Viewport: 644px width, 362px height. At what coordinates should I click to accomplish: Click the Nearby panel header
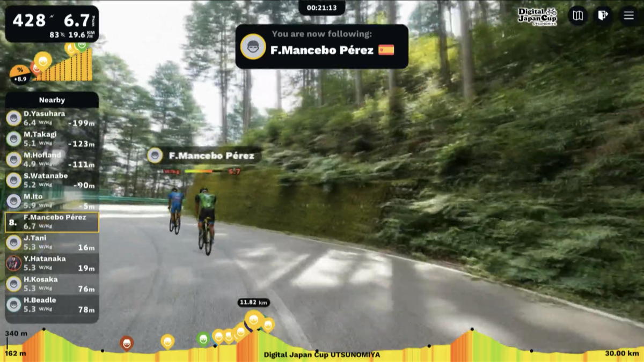tap(52, 100)
